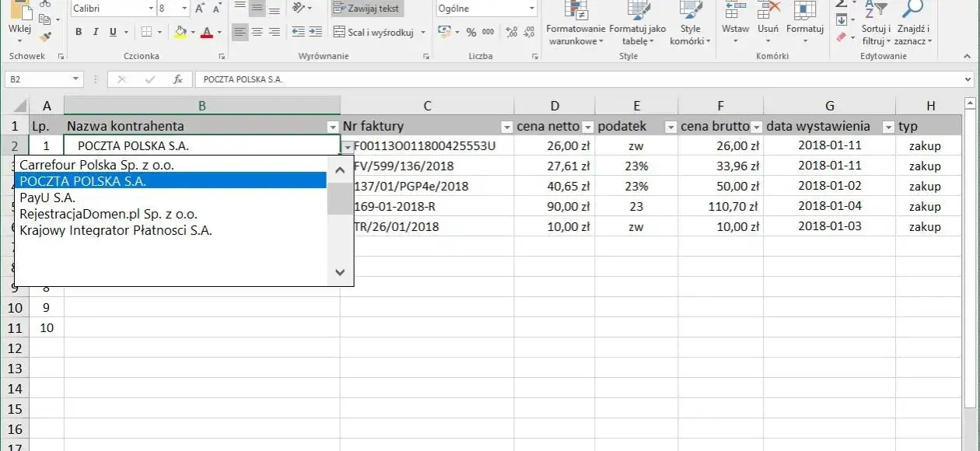980x451 pixels.
Task: Click the insert function fx icon
Action: point(177,79)
